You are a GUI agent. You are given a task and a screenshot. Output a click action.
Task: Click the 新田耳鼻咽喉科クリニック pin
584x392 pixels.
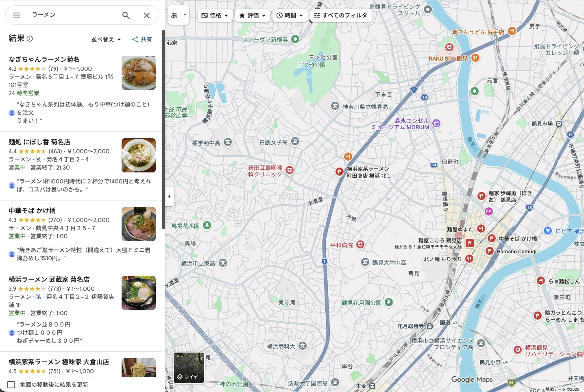point(290,170)
